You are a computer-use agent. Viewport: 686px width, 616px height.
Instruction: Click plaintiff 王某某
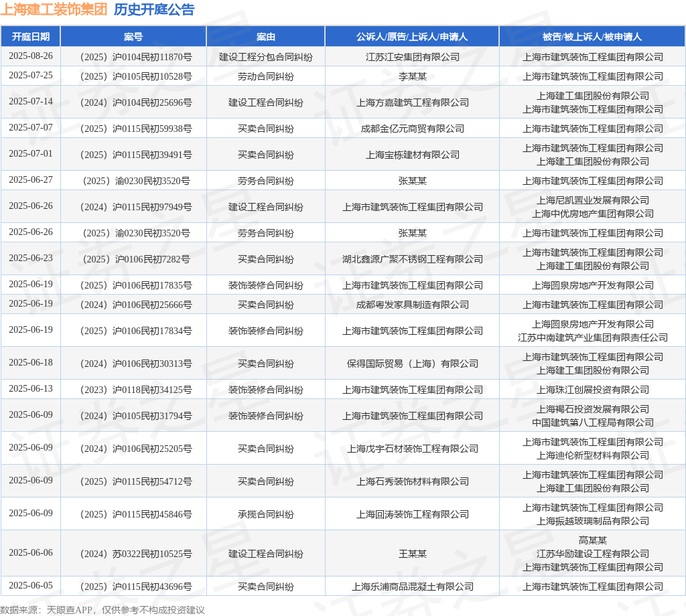coord(412,554)
